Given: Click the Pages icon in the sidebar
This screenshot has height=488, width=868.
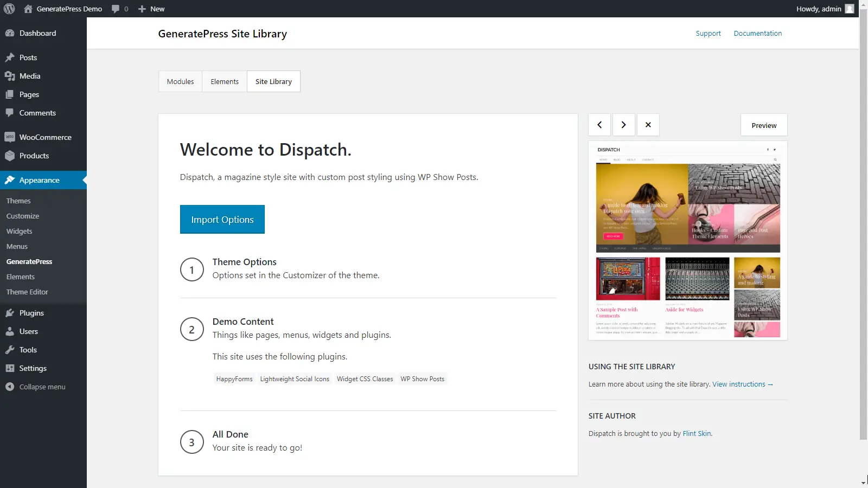Looking at the screenshot, I should pos(10,94).
